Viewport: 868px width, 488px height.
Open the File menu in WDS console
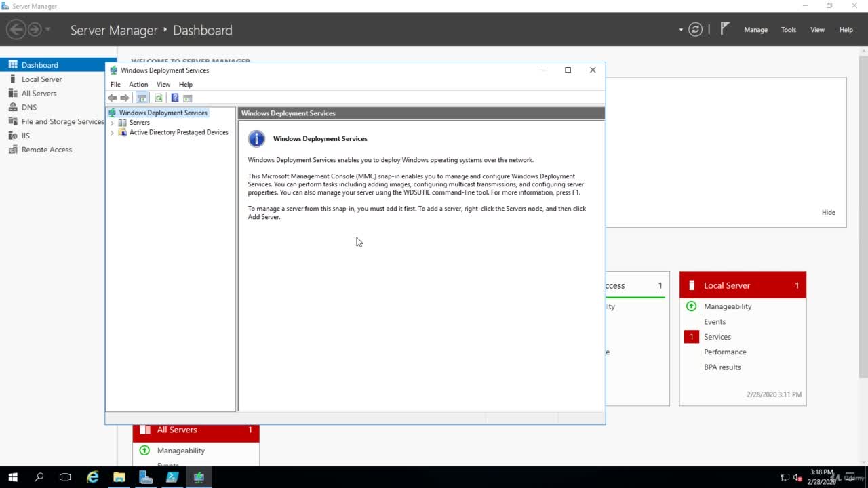coord(115,85)
